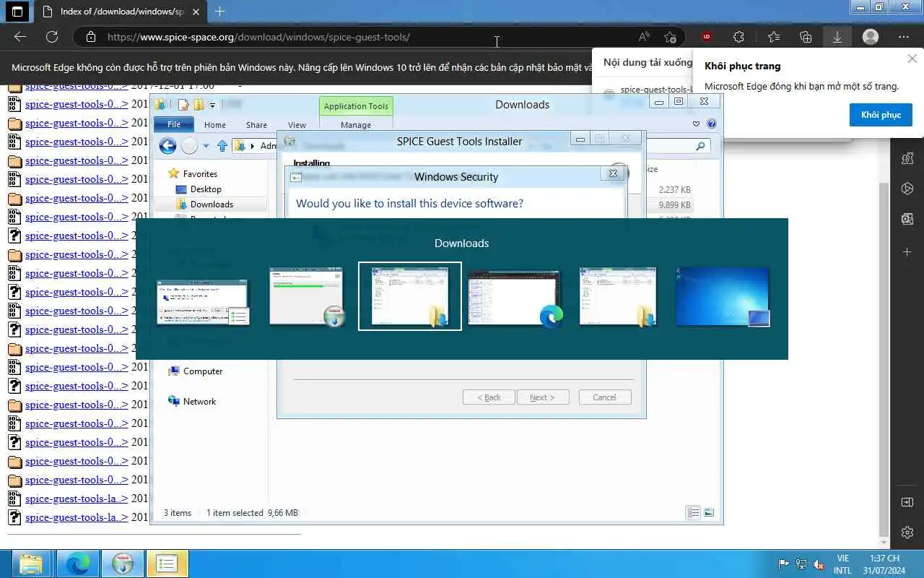Click Cancel in SPICE installer
Screen dimensions: 924x578
click(x=604, y=397)
